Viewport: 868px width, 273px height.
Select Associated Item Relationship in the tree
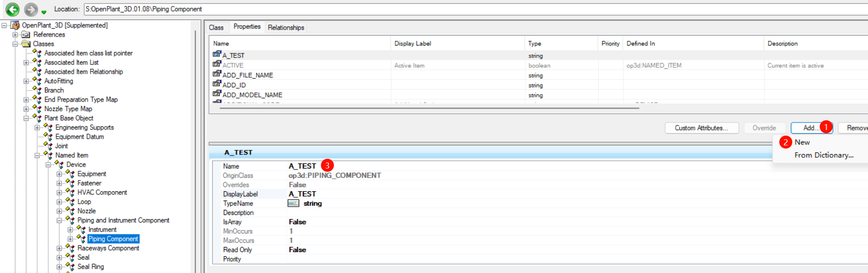point(84,71)
